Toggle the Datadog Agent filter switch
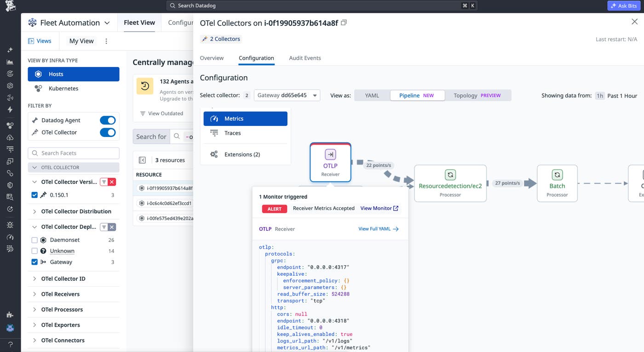Screen dimensions: 644x352 pyautogui.click(x=108, y=120)
